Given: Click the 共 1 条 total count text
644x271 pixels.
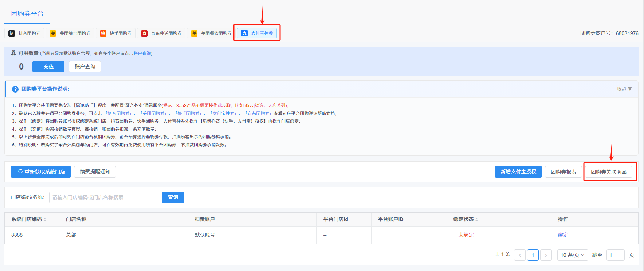Looking at the screenshot, I should 502,254.
